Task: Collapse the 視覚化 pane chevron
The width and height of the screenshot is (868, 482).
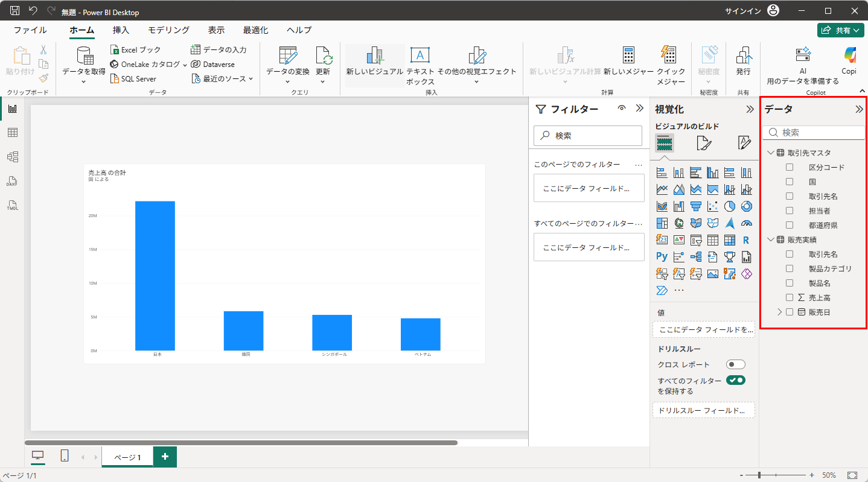Action: click(x=750, y=109)
